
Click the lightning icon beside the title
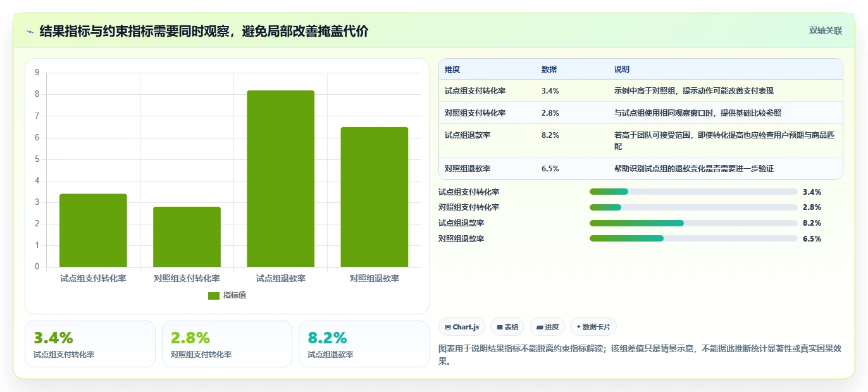click(x=30, y=32)
